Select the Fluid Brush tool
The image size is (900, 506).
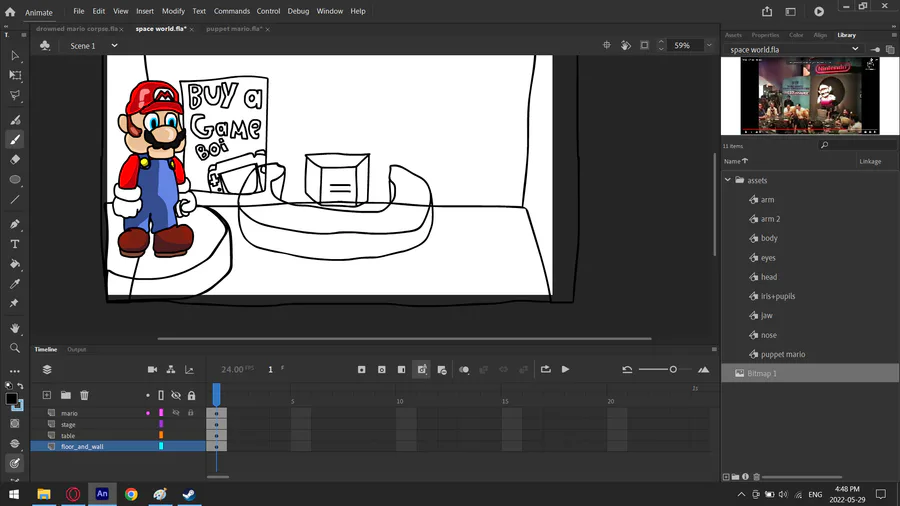[x=15, y=120]
